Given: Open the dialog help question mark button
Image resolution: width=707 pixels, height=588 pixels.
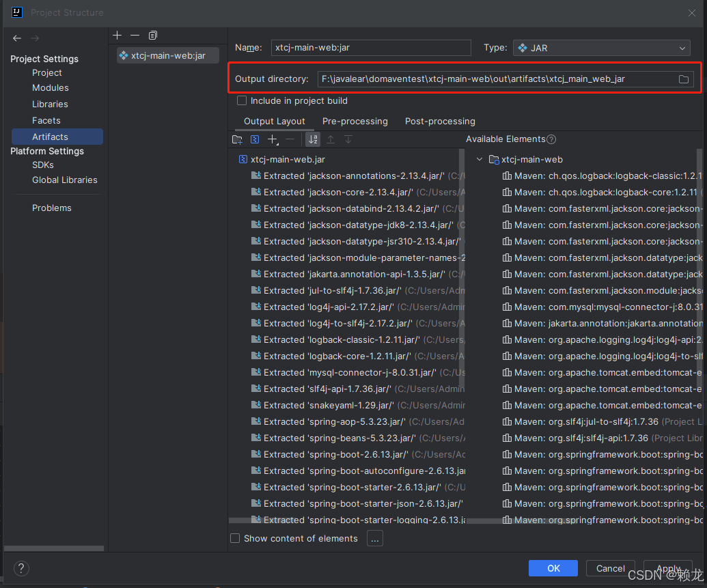Looking at the screenshot, I should pyautogui.click(x=21, y=569).
